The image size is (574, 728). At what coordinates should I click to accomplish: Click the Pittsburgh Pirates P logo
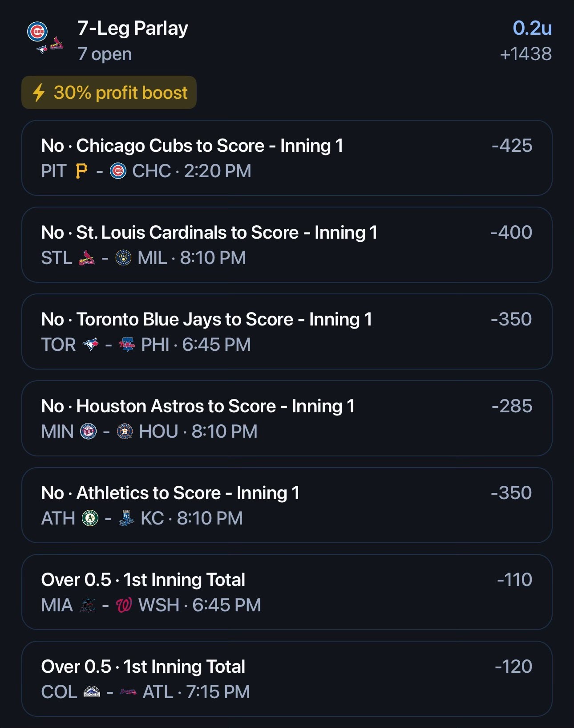click(x=81, y=171)
